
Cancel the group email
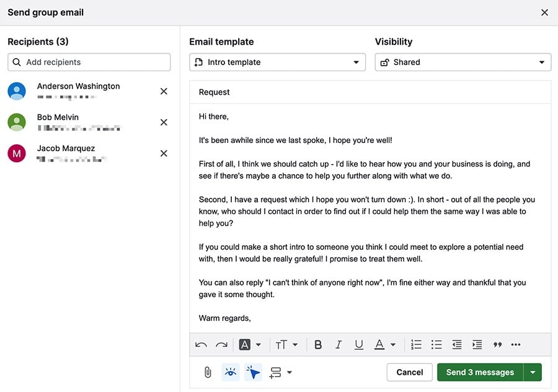click(x=409, y=372)
